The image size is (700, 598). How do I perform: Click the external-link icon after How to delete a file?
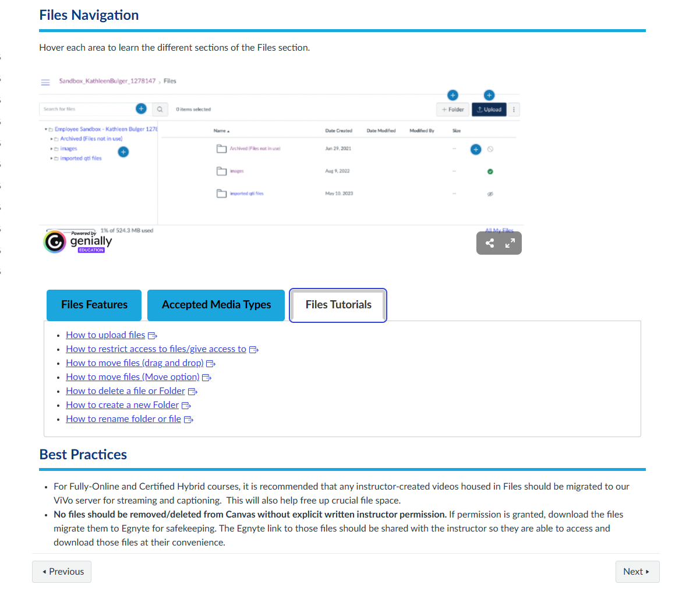[x=193, y=392]
